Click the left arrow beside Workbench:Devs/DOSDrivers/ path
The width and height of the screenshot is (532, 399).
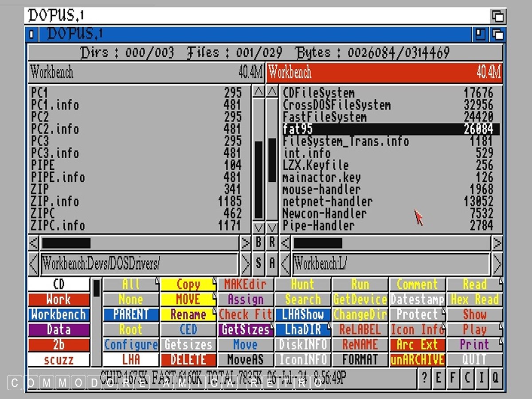pos(34,264)
